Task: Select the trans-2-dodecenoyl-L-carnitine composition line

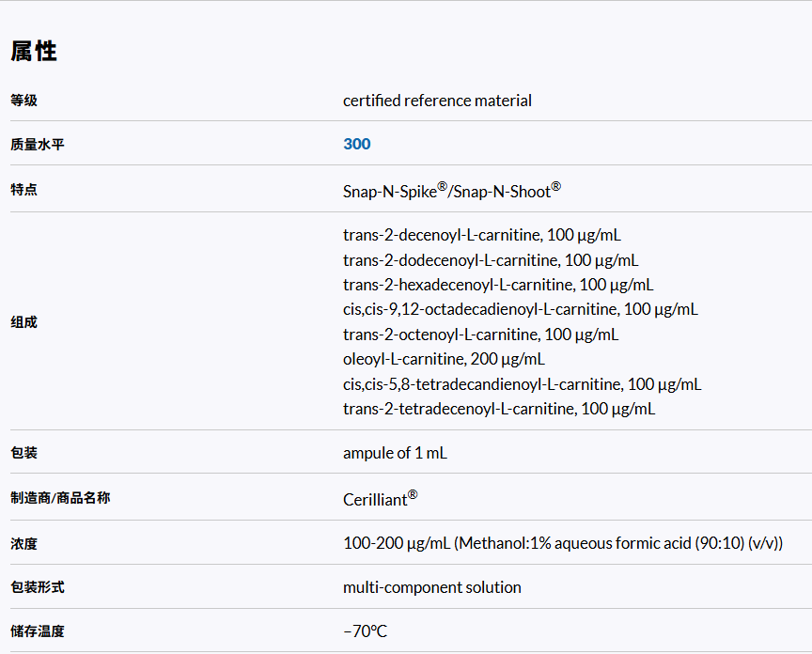Action: (491, 260)
